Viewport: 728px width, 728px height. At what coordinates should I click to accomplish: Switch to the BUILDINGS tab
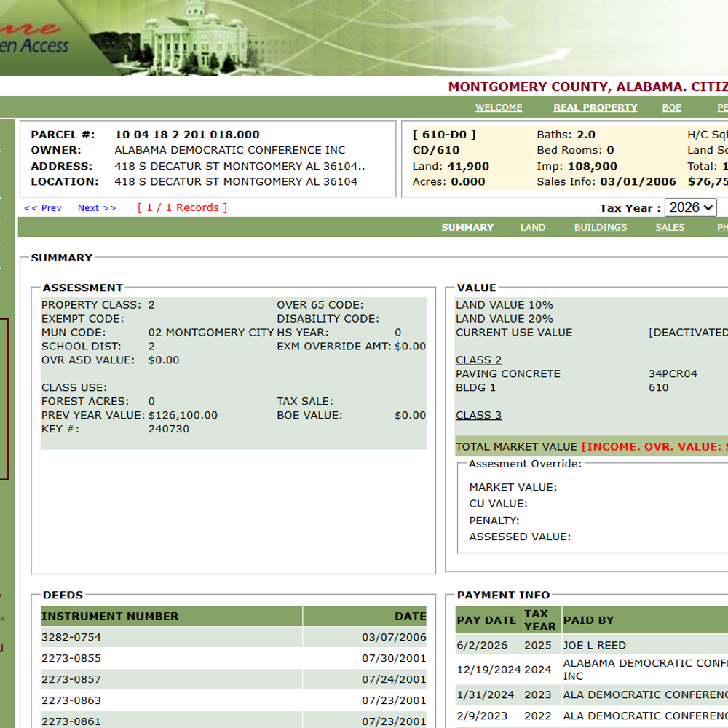[x=601, y=227]
